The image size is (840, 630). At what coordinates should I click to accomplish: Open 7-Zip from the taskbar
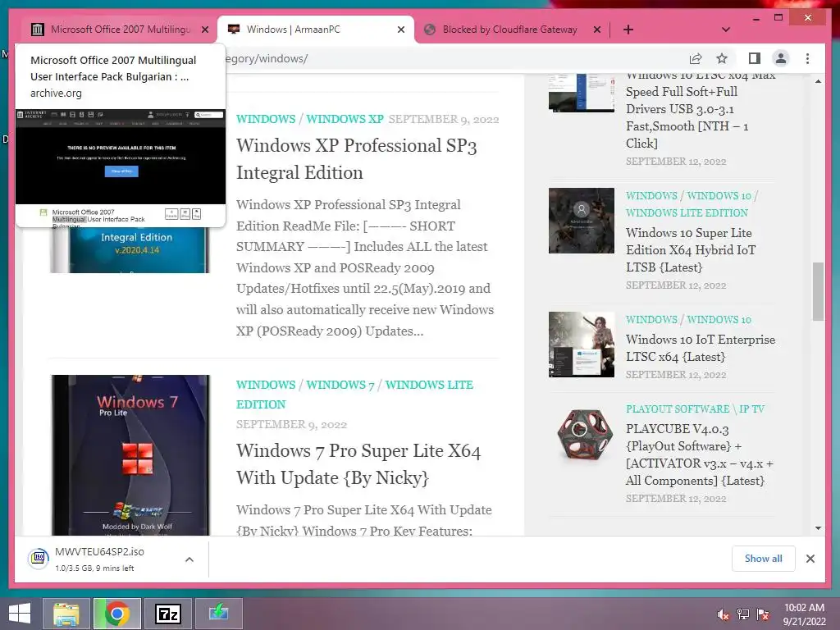pyautogui.click(x=167, y=614)
